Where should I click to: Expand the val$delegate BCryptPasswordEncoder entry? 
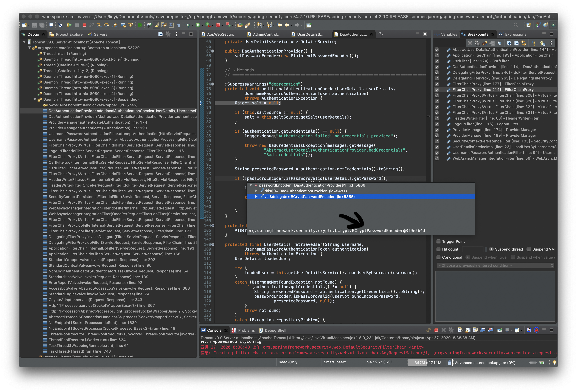256,197
